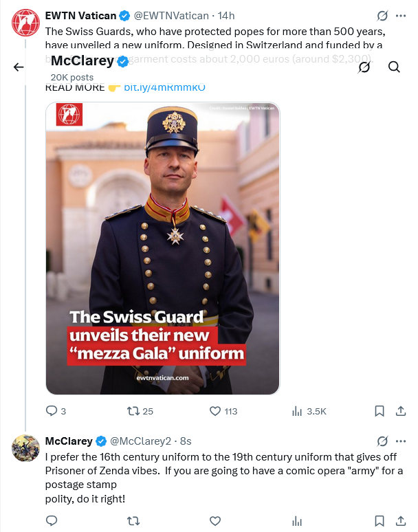Open search with magnifier icon

point(394,67)
